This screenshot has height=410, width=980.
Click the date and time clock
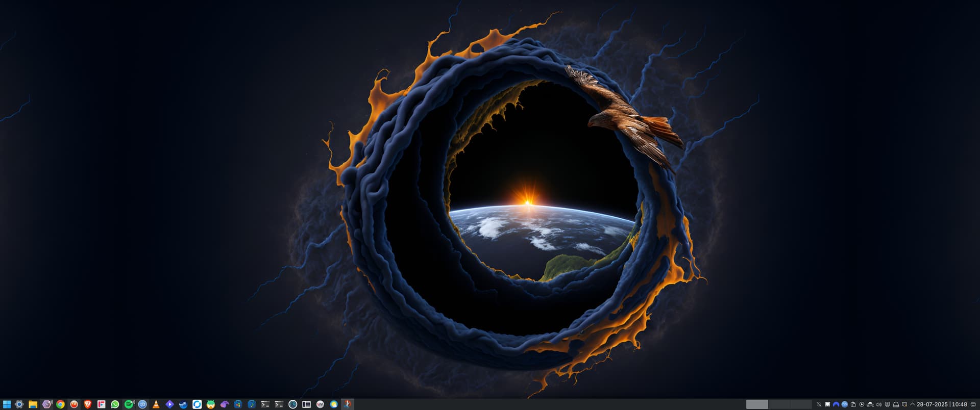click(942, 404)
